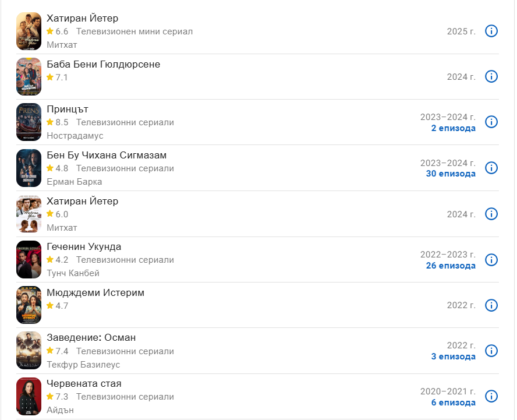
Task: Click the Принцът poster thumbnail
Action: [x=29, y=122]
